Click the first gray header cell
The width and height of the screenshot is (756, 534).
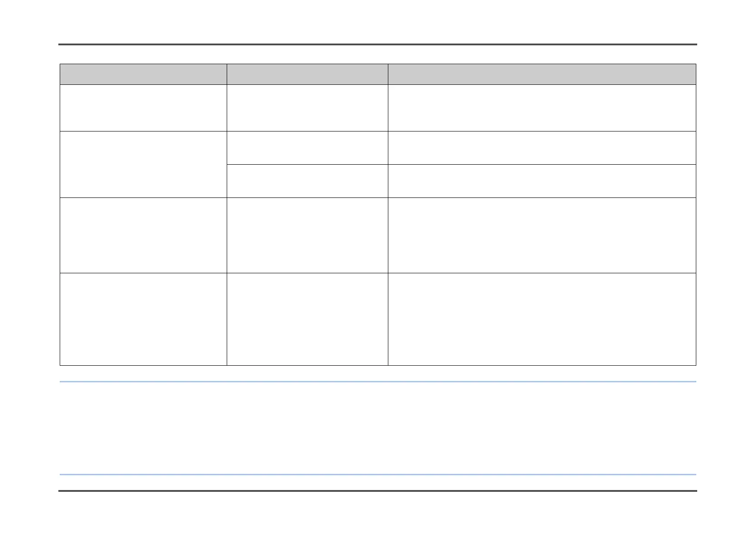point(143,74)
